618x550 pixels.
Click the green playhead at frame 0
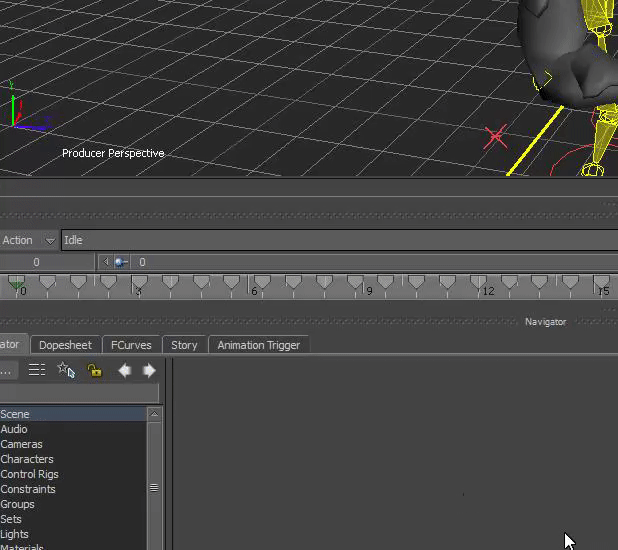pos(16,285)
